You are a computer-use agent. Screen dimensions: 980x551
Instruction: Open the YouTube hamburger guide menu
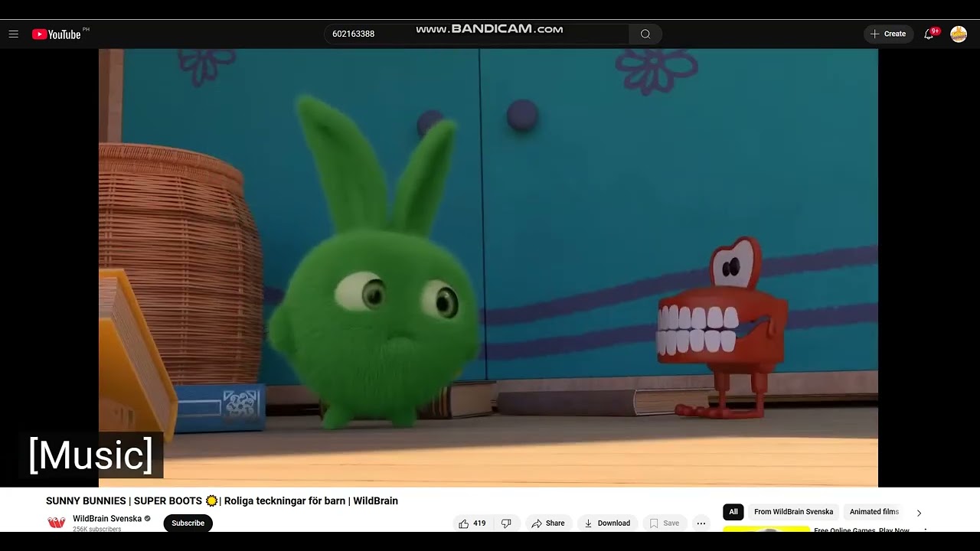pyautogui.click(x=13, y=34)
